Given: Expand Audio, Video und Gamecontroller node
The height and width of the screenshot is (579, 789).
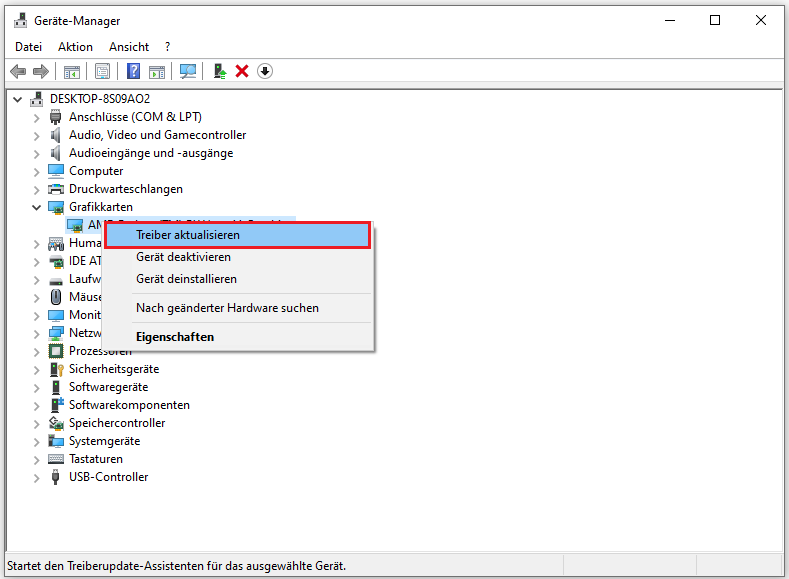Looking at the screenshot, I should (x=36, y=136).
